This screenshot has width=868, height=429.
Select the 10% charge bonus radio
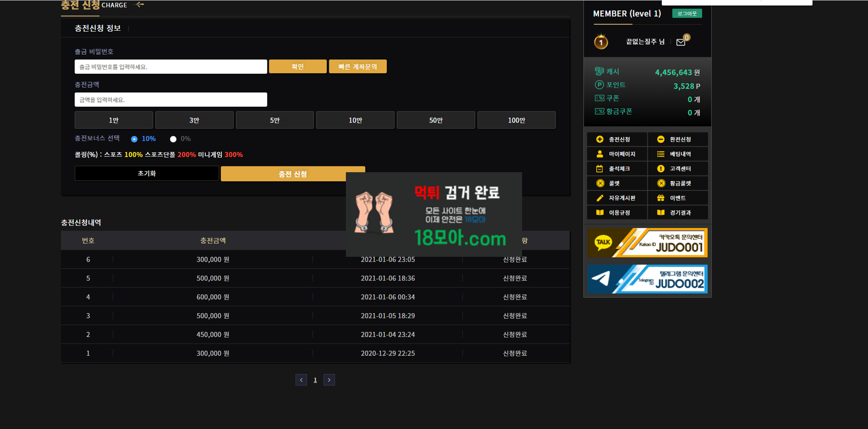[134, 139]
